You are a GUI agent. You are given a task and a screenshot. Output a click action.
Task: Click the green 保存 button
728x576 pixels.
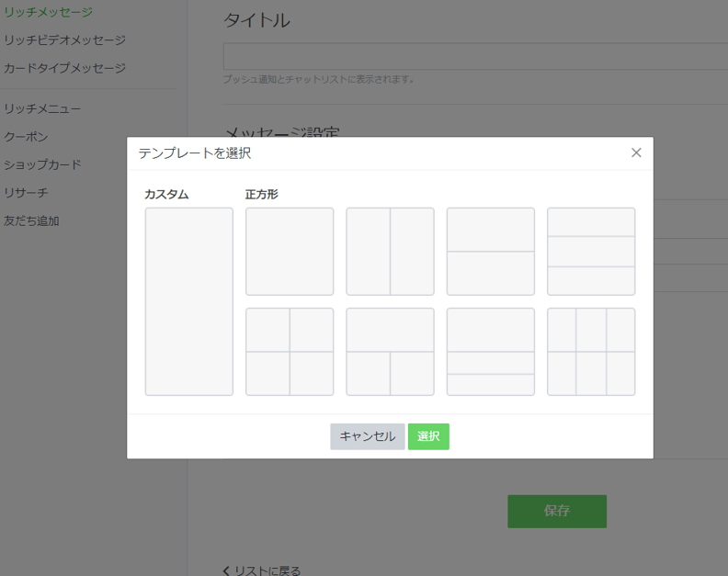tap(556, 511)
